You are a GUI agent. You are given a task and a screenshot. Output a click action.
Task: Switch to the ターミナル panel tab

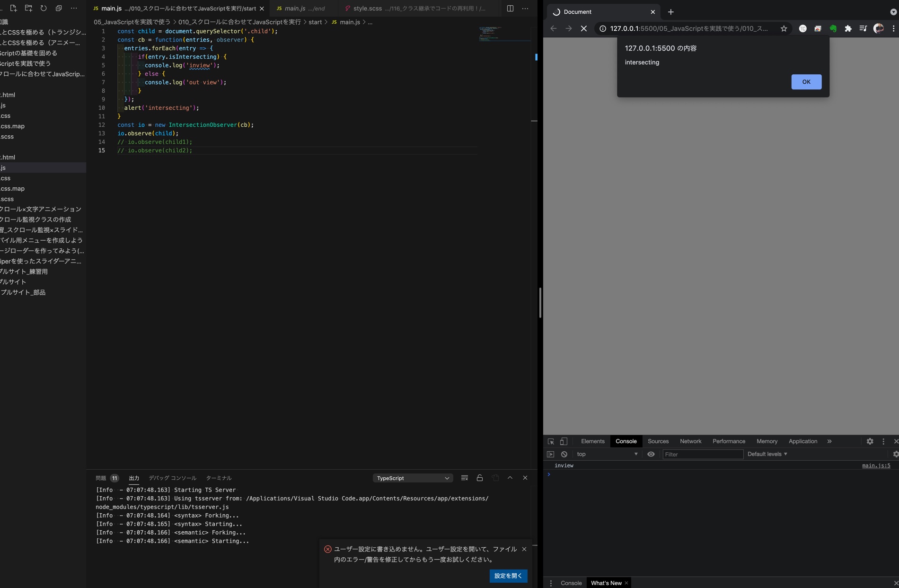coord(219,478)
